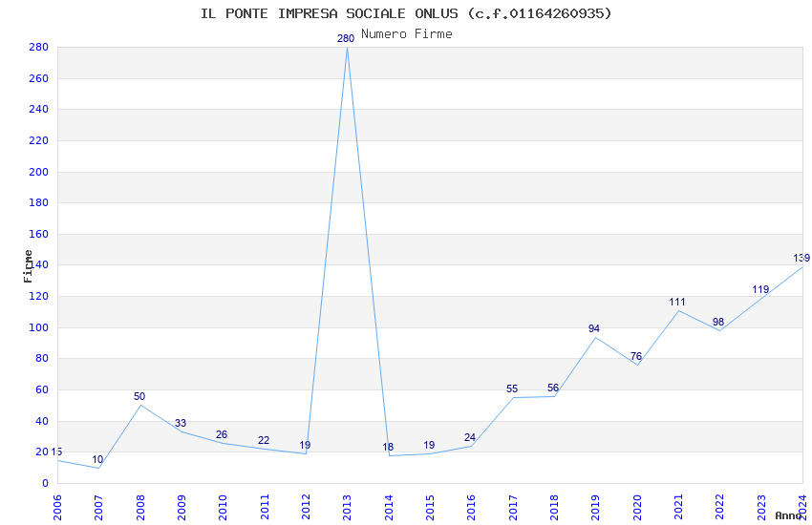
Task: Click the 2009 x-axis year label
Action: [x=182, y=508]
